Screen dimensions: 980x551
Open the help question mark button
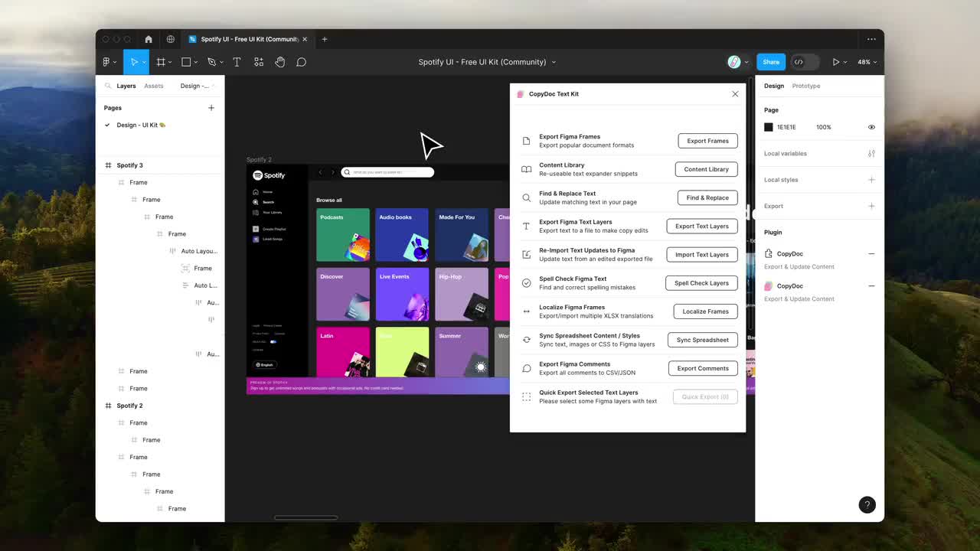coord(867,504)
